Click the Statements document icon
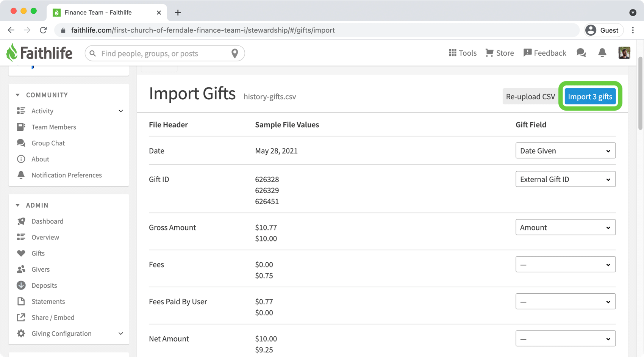644x357 pixels. coord(21,301)
